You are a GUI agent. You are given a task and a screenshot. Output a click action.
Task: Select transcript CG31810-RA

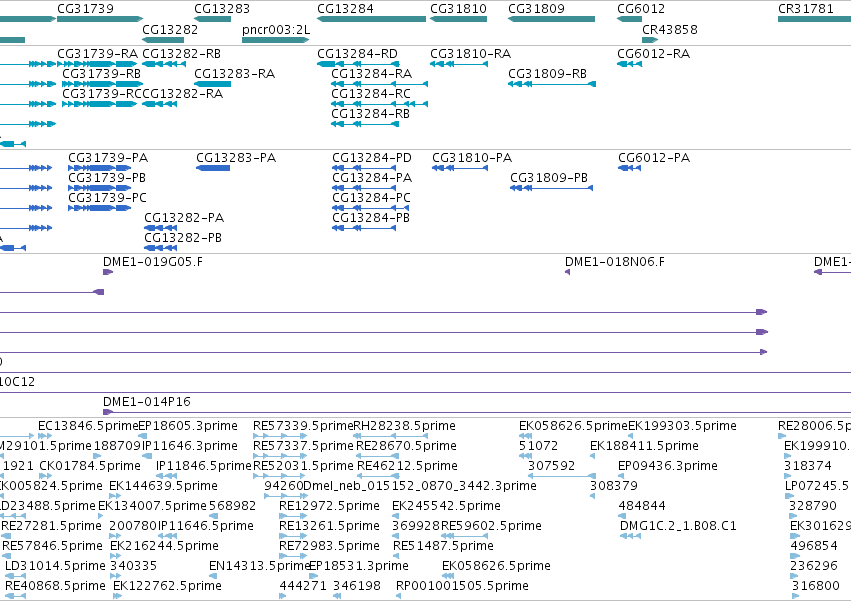tap(471, 54)
